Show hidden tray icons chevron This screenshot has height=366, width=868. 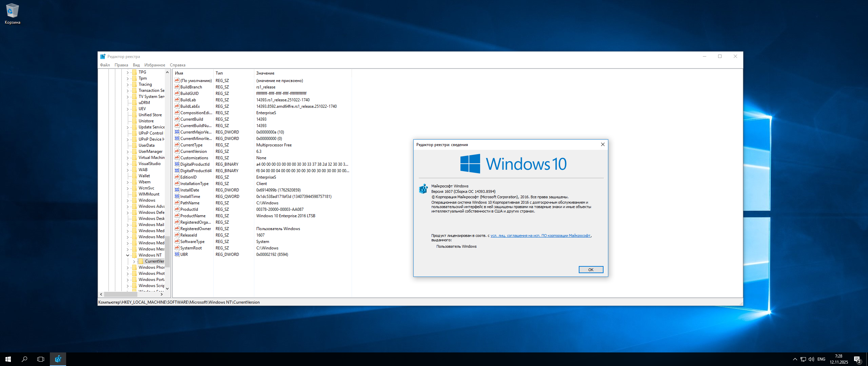pyautogui.click(x=795, y=359)
